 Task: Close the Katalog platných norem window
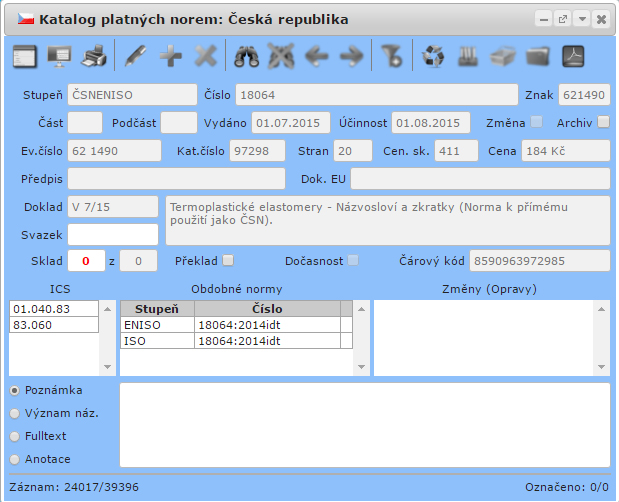(x=601, y=19)
